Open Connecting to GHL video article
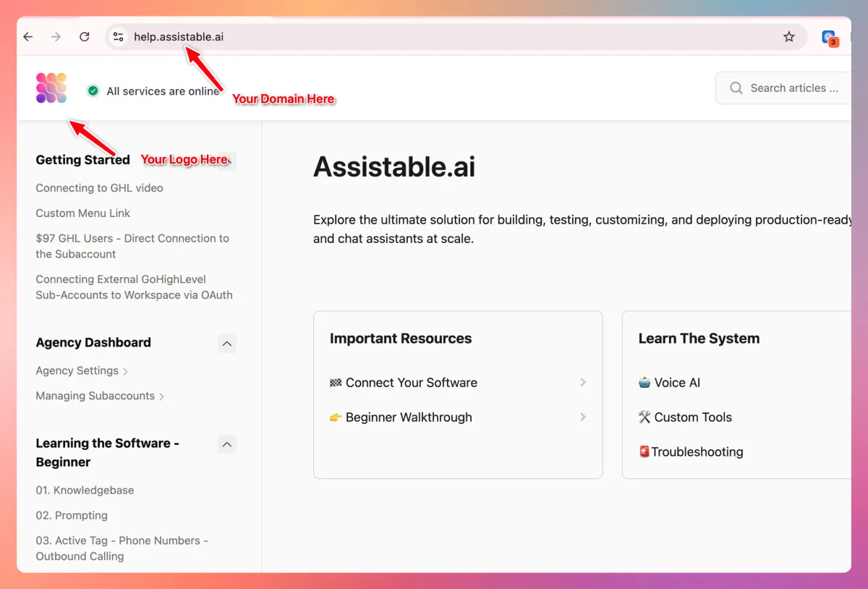This screenshot has height=589, width=868. pos(99,188)
